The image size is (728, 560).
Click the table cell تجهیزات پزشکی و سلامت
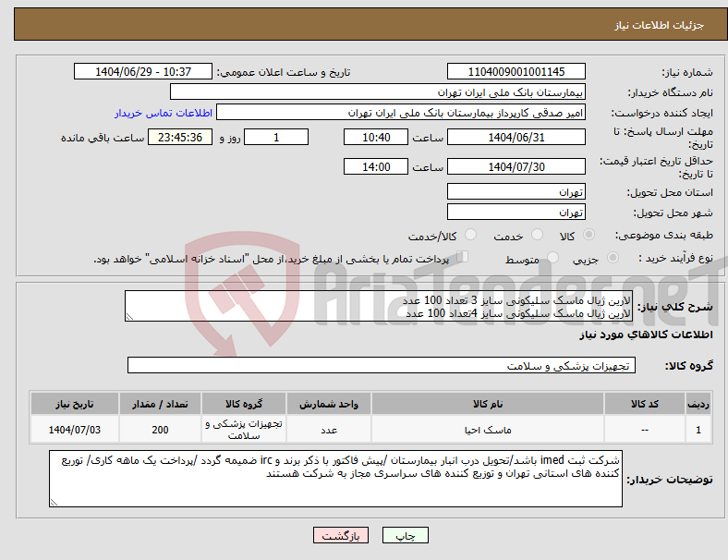pos(244,430)
